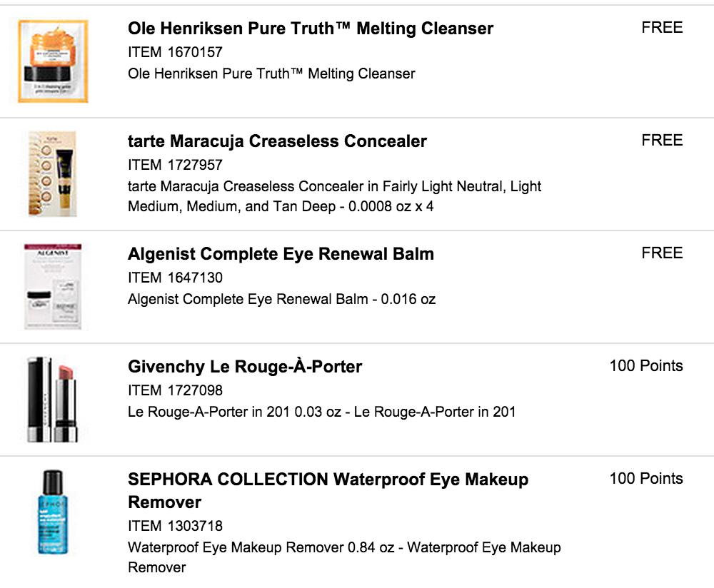Click the Givenchy lipstick product image
714x588 pixels.
53,400
